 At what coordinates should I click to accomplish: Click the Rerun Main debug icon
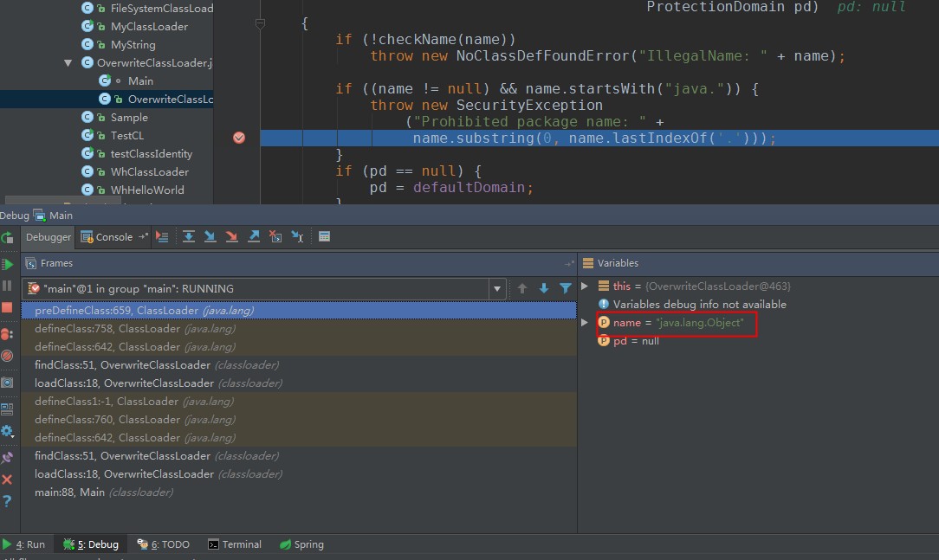point(7,237)
